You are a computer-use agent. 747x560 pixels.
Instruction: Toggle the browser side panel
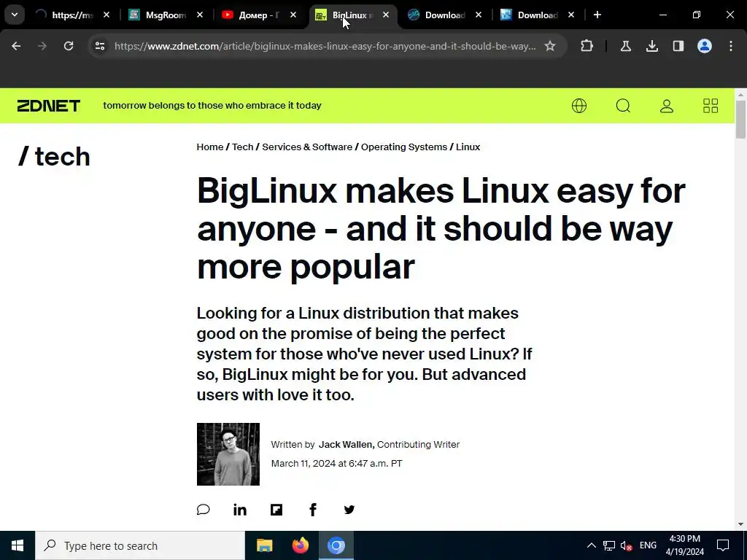[678, 46]
